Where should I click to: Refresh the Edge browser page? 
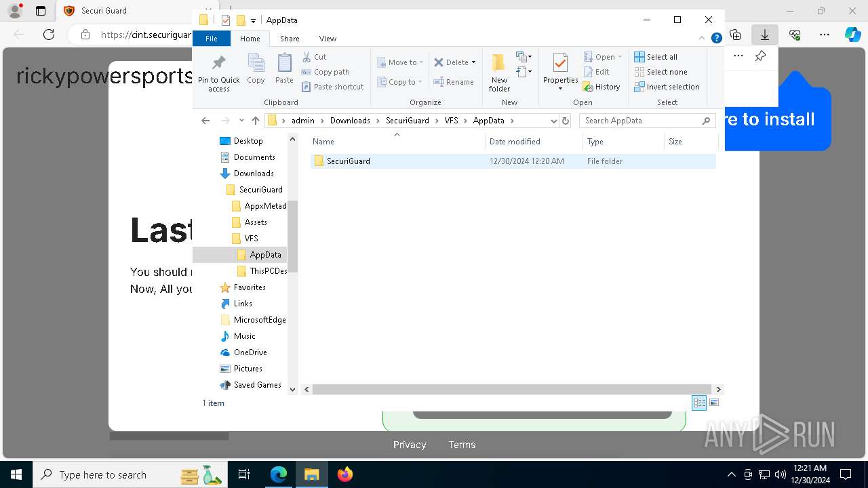click(x=49, y=34)
